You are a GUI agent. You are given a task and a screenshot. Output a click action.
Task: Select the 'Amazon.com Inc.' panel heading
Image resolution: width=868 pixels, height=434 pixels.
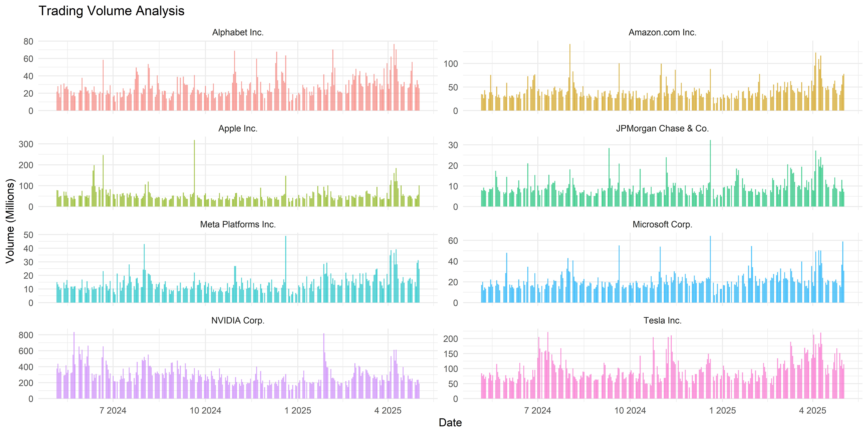click(662, 32)
